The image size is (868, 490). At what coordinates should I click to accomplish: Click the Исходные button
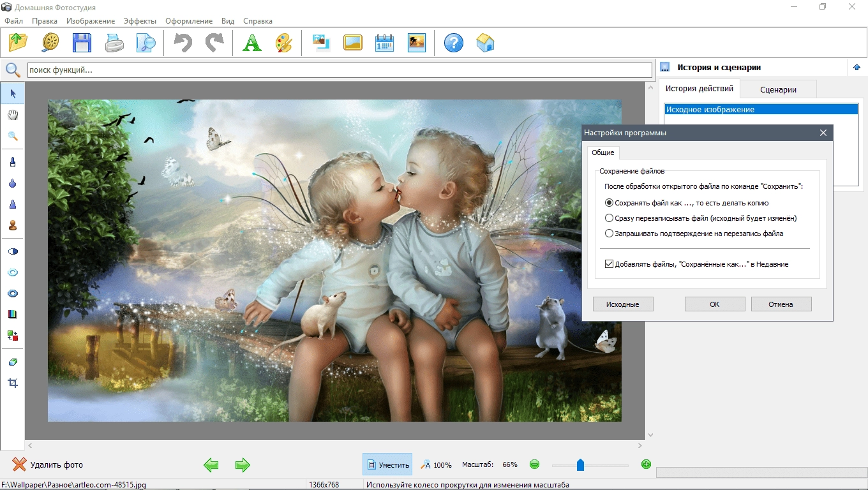tap(623, 304)
